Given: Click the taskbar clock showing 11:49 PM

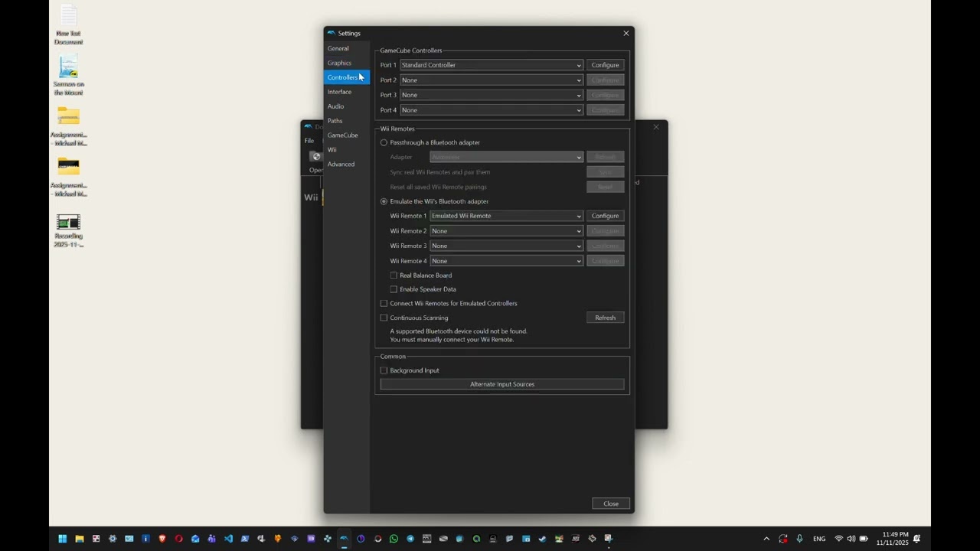Looking at the screenshot, I should pos(892,539).
